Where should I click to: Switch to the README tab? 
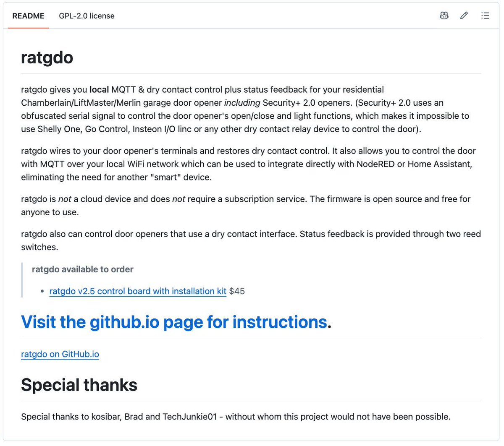tap(28, 16)
